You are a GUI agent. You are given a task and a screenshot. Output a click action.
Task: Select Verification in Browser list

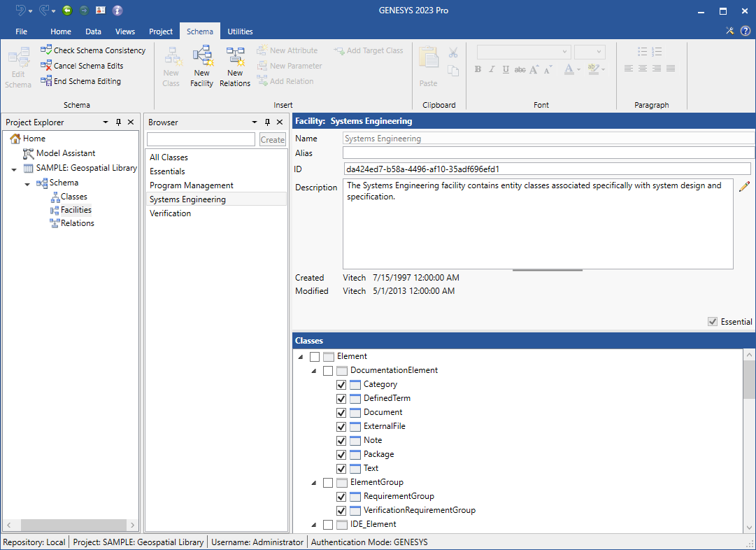(217, 213)
